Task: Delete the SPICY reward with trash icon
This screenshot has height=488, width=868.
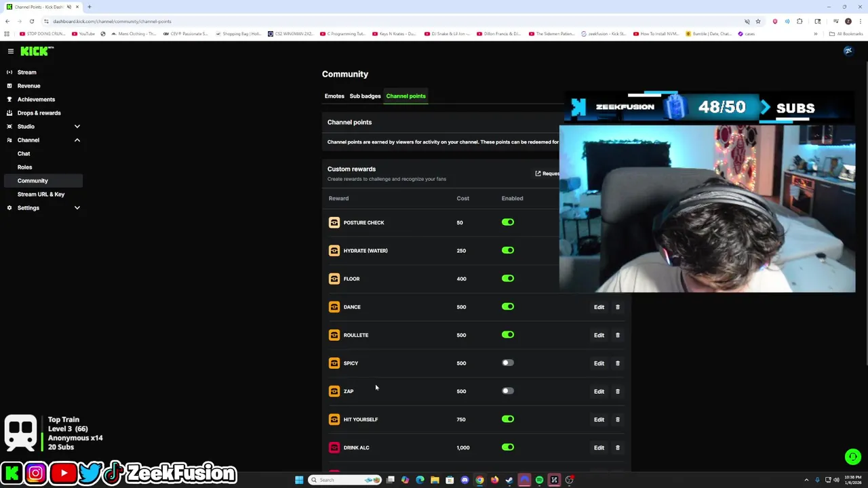Action: pyautogui.click(x=617, y=363)
